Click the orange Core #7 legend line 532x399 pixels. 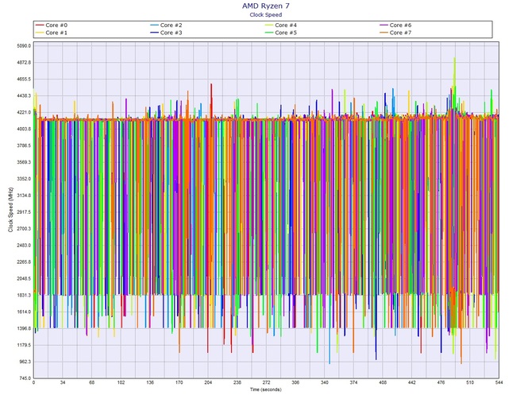[384, 33]
